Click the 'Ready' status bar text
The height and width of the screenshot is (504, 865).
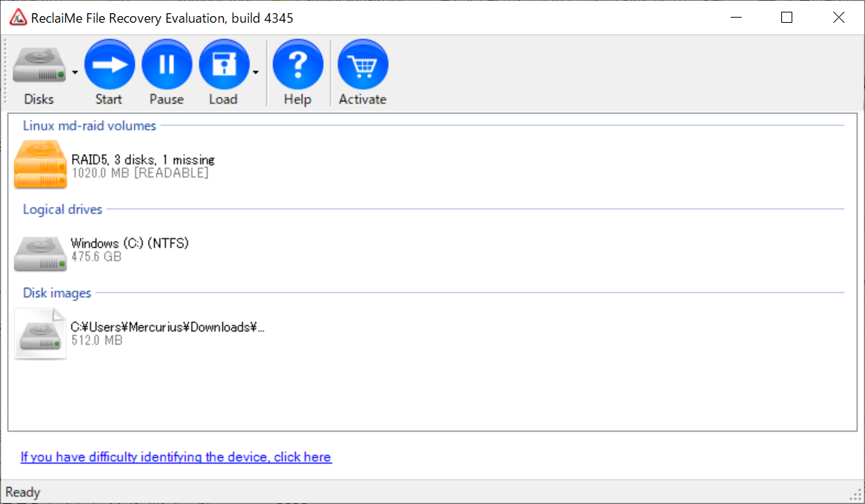pos(23,492)
